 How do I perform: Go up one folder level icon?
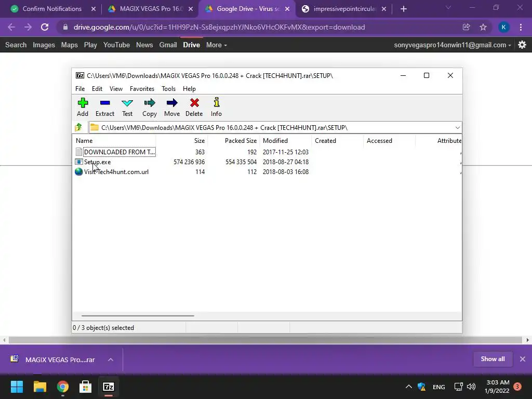(78, 127)
